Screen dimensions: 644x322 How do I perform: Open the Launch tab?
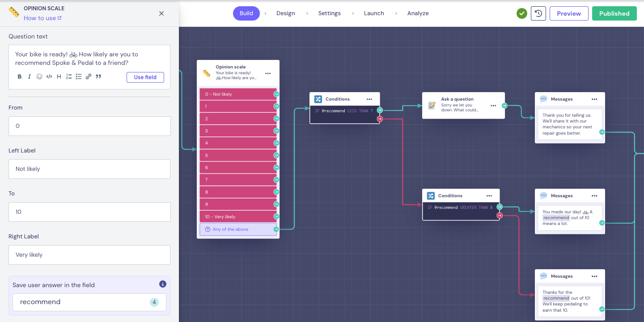click(374, 13)
